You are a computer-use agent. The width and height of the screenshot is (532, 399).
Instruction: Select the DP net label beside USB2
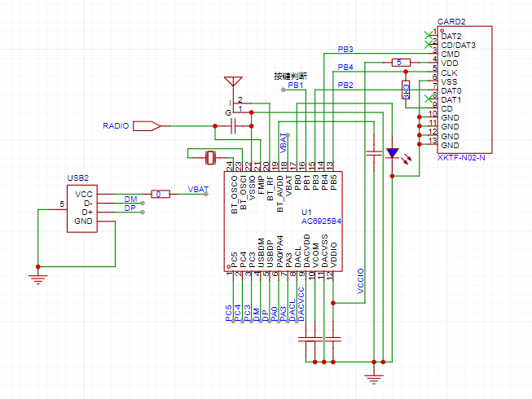[130, 208]
